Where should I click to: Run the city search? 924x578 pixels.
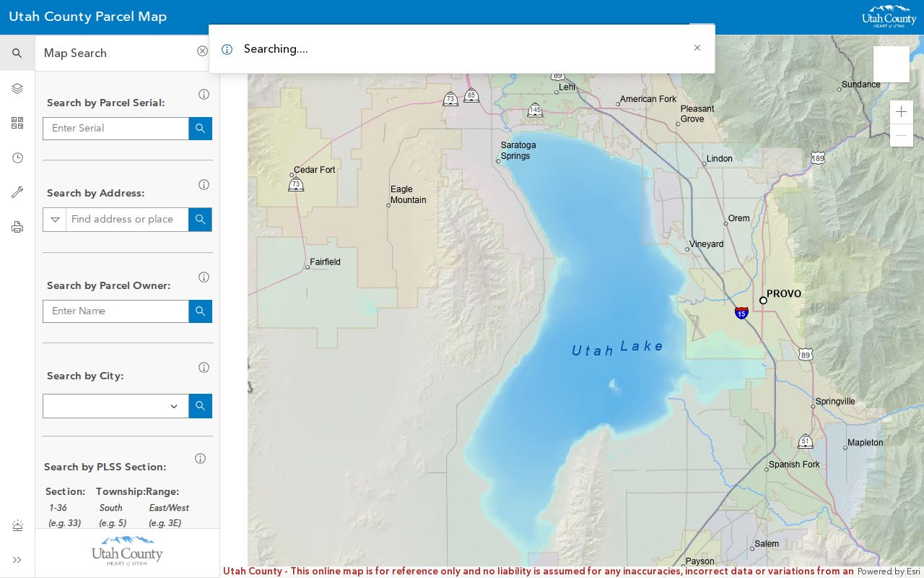[x=201, y=406]
